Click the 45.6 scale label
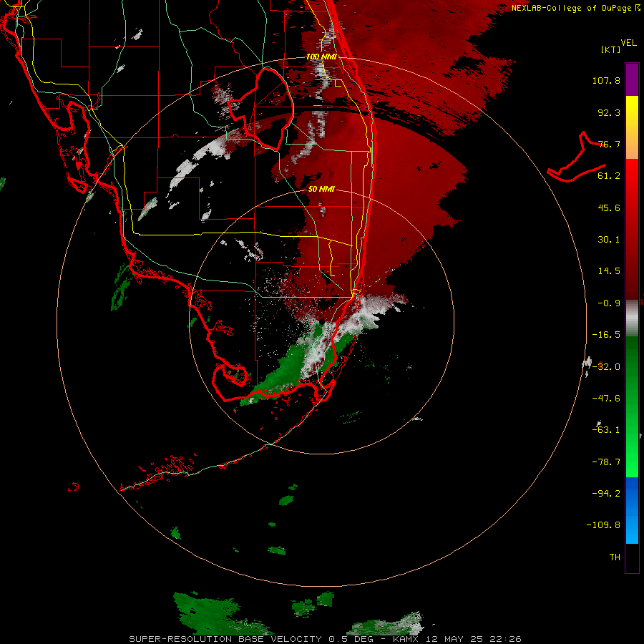 (x=609, y=208)
